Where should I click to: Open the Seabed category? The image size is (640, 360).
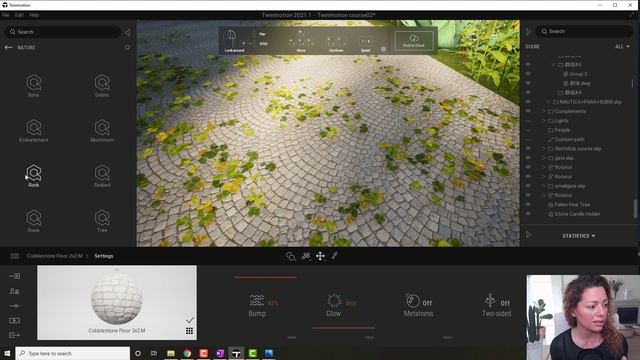tap(102, 176)
